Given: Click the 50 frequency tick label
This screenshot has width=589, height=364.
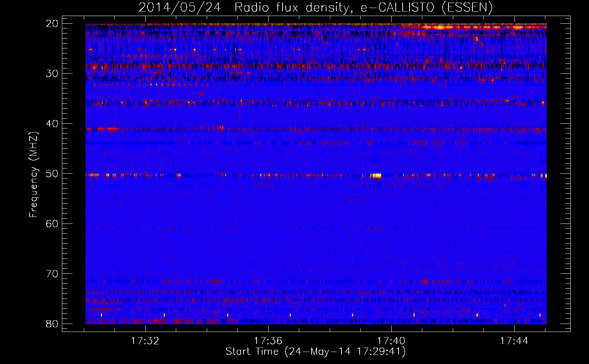Looking at the screenshot, I should tap(52, 174).
